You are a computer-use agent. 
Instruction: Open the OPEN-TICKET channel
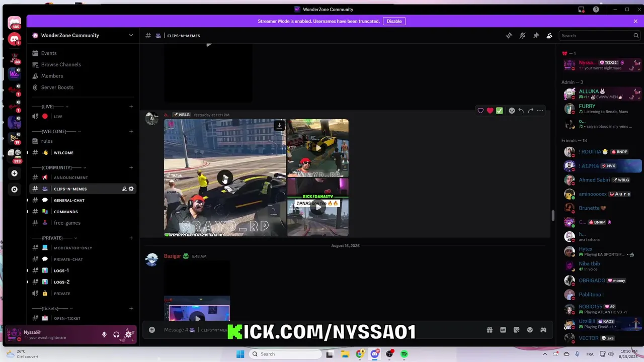pyautogui.click(x=83, y=318)
